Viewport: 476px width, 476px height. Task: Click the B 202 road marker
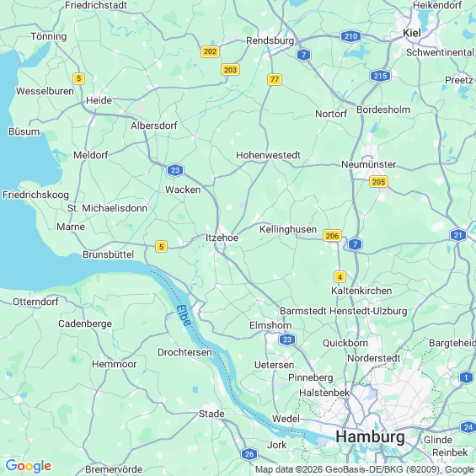point(210,51)
